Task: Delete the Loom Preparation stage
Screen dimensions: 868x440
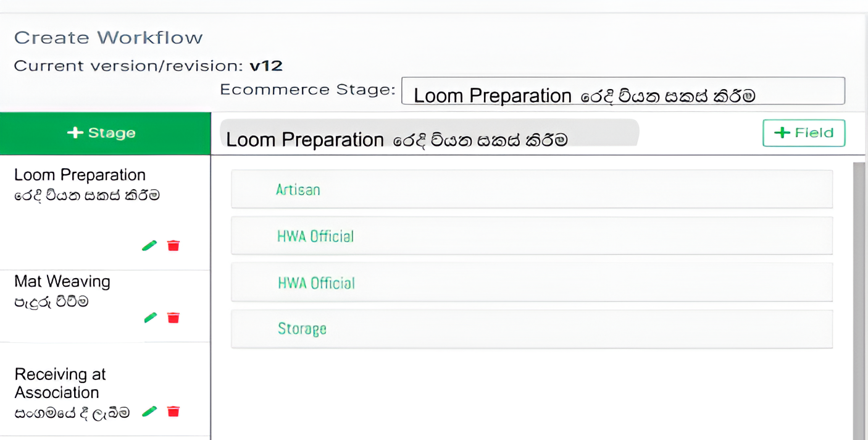Action: point(173,246)
